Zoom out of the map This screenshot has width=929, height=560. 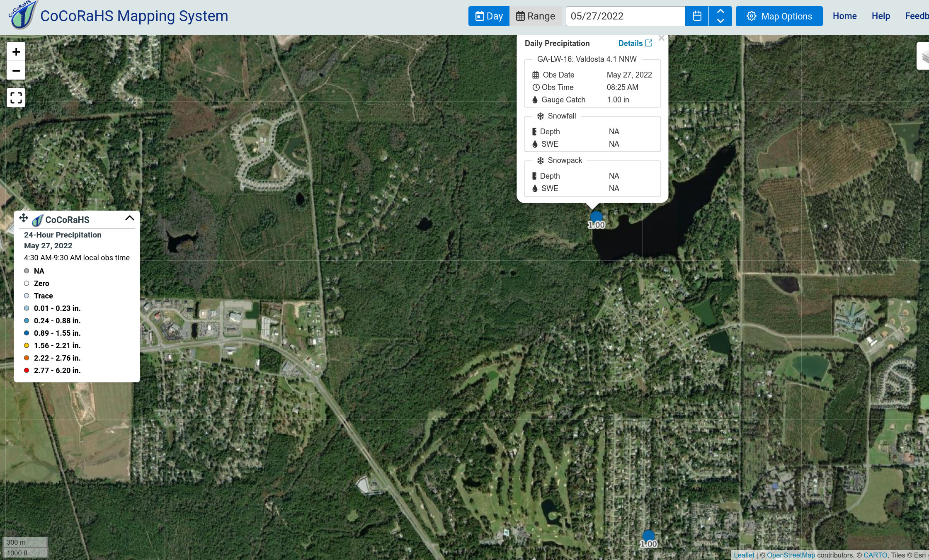pos(16,71)
